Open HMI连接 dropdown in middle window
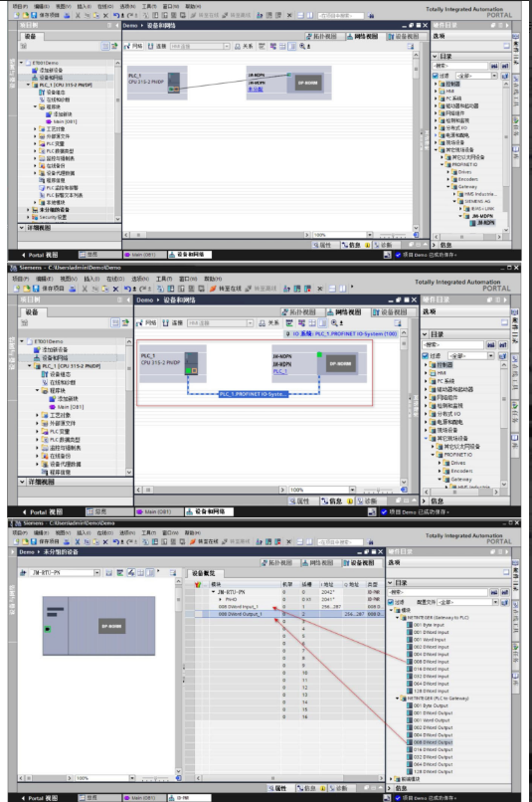Image resolution: width=532 pixels, height=802 pixels. [250, 322]
